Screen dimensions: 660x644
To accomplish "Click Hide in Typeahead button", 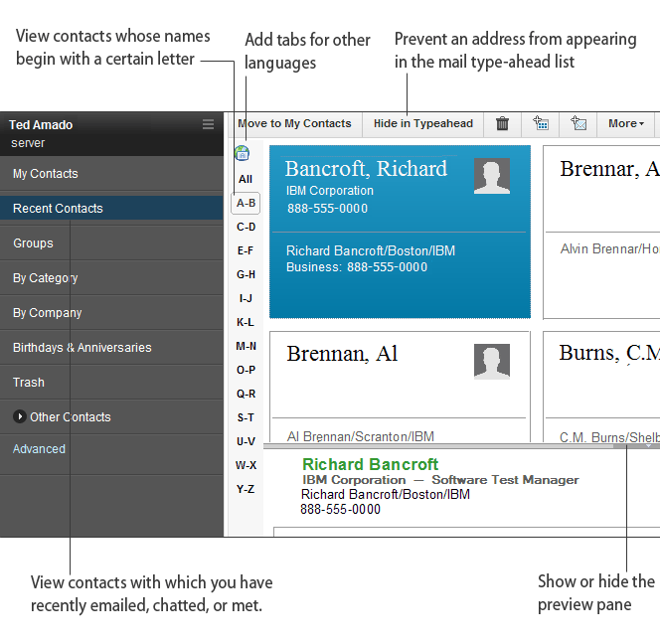I will click(x=423, y=124).
